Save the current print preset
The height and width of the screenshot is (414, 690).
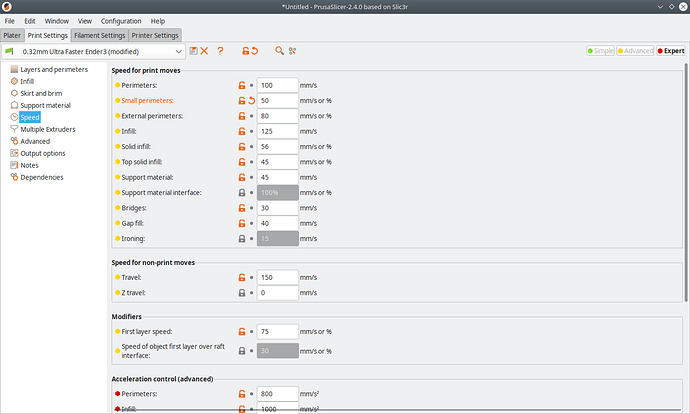(193, 51)
